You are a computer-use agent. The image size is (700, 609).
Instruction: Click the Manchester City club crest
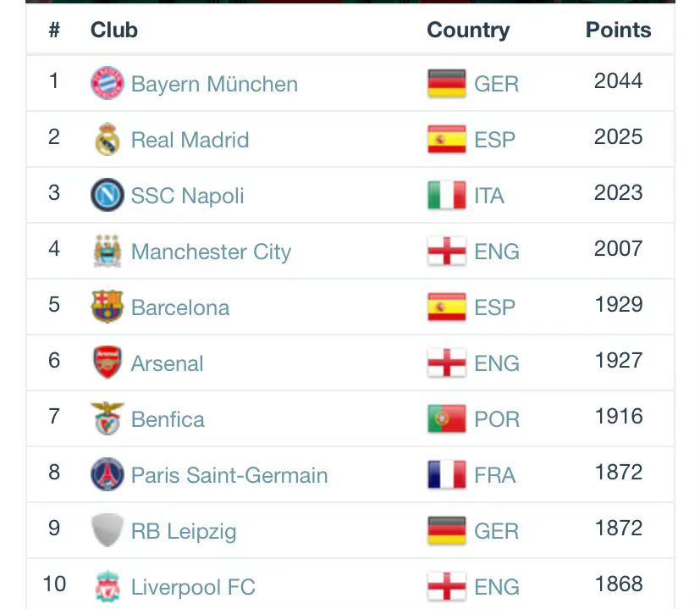(107, 251)
